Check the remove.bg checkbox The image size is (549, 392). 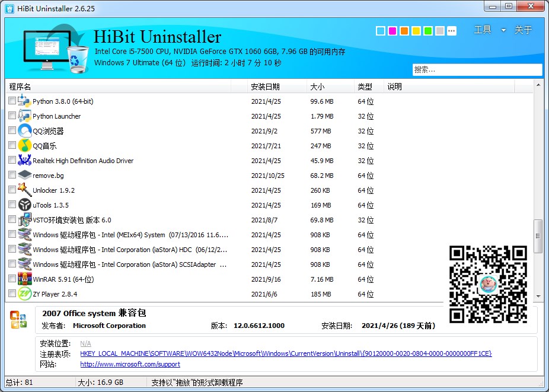[x=12, y=175]
